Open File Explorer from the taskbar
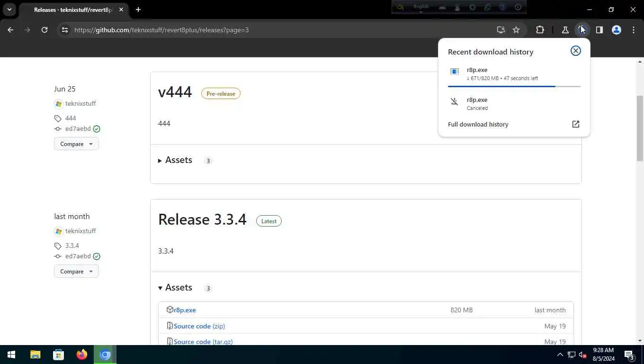The width and height of the screenshot is (644, 364). pos(36,355)
